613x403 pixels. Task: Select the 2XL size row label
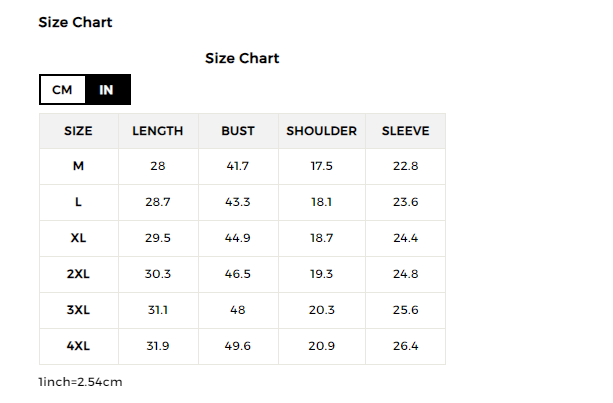(x=78, y=274)
